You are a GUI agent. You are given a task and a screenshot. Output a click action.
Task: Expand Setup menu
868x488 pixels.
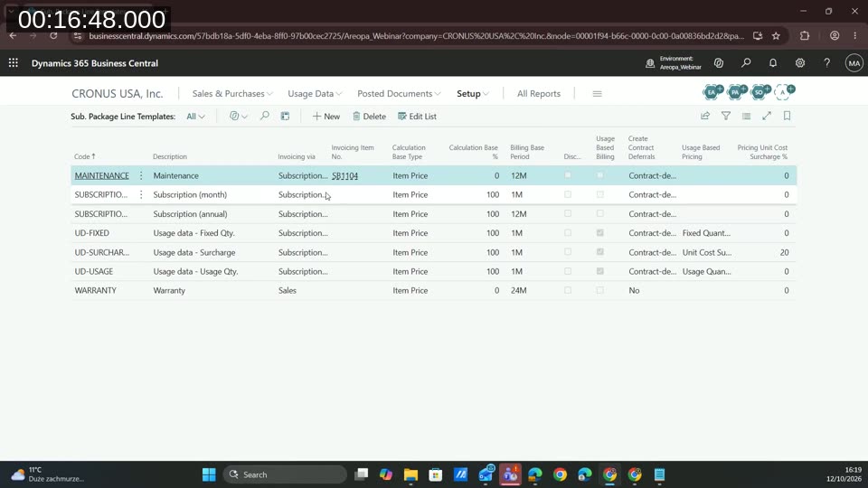472,93
